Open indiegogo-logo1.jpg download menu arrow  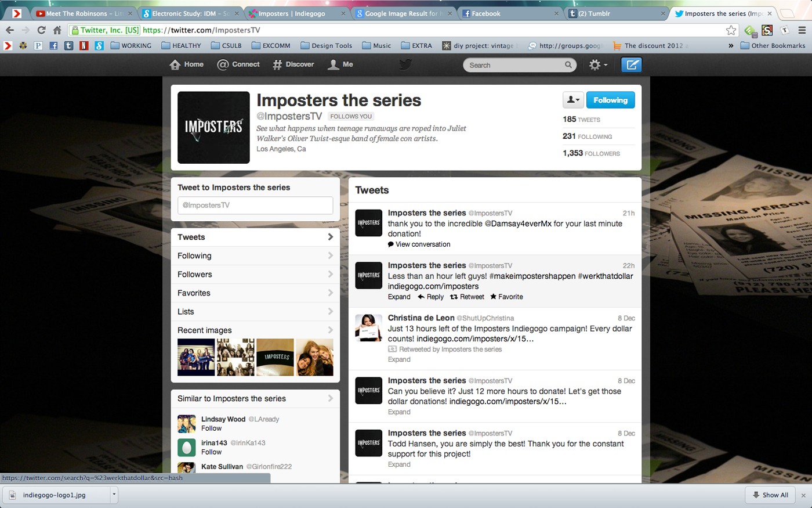pyautogui.click(x=114, y=495)
